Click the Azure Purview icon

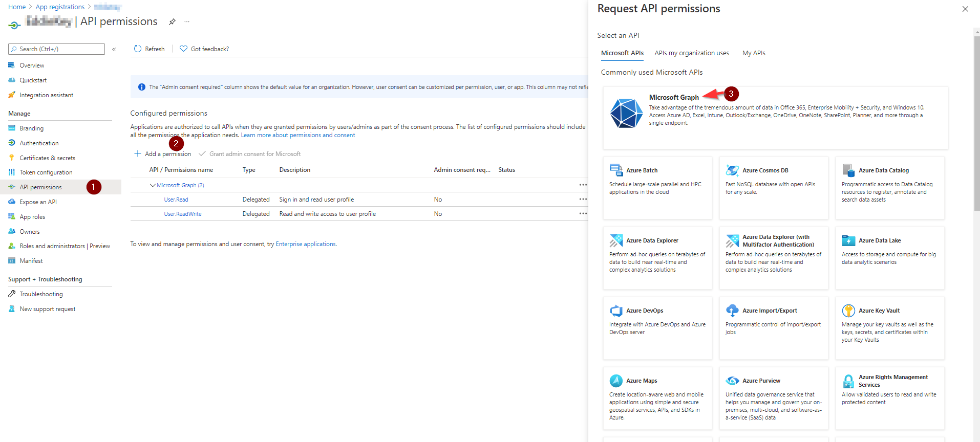(x=733, y=380)
